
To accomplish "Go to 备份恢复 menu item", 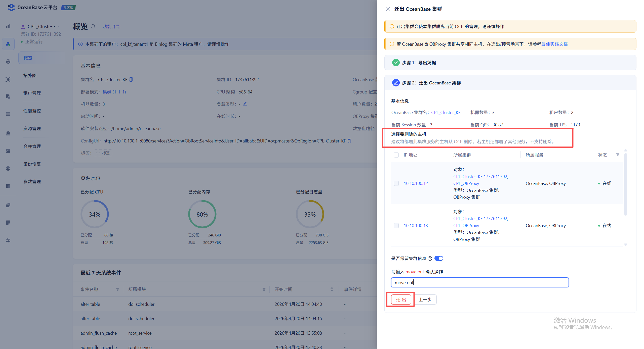I will coord(32,164).
